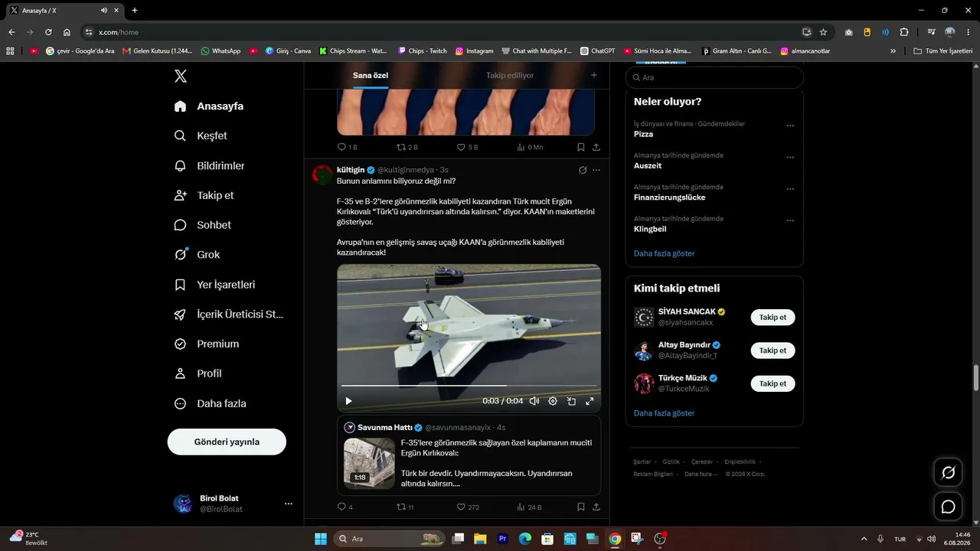Open Bildirimler notifications

coord(210,165)
